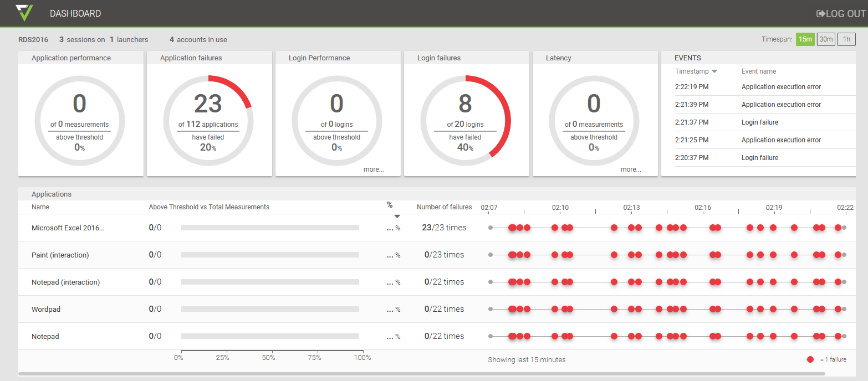The height and width of the screenshot is (381, 868).
Task: Select the Paint (interaction) application row
Action: (437, 255)
